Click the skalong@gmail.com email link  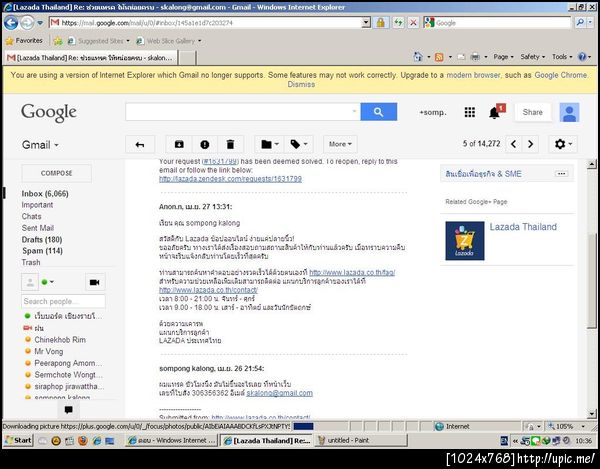(279, 393)
